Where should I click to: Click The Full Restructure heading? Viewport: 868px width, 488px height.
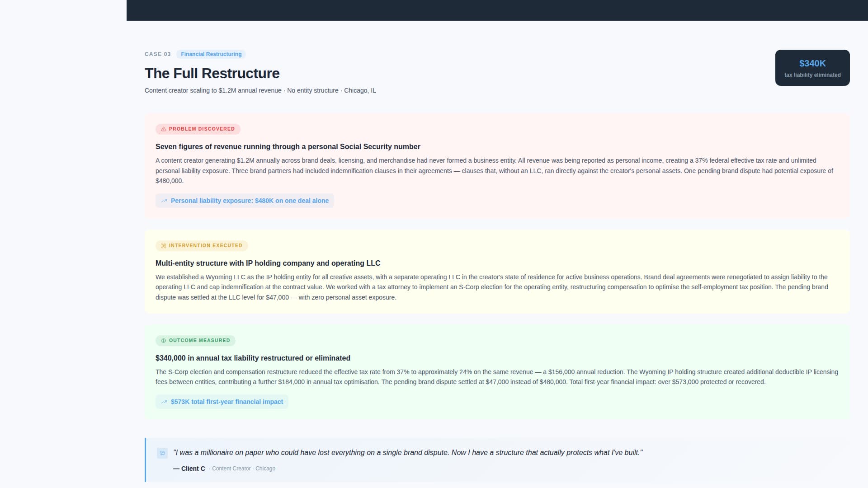212,74
